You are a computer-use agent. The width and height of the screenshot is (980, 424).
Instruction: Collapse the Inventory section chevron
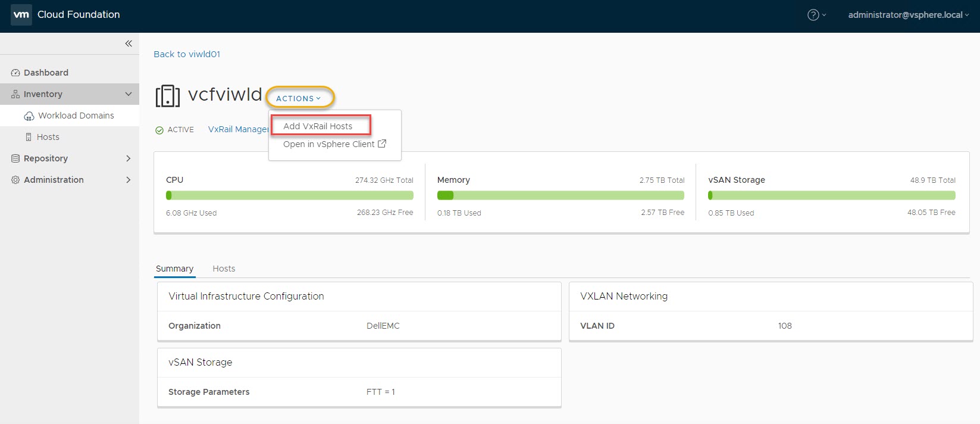pos(128,94)
